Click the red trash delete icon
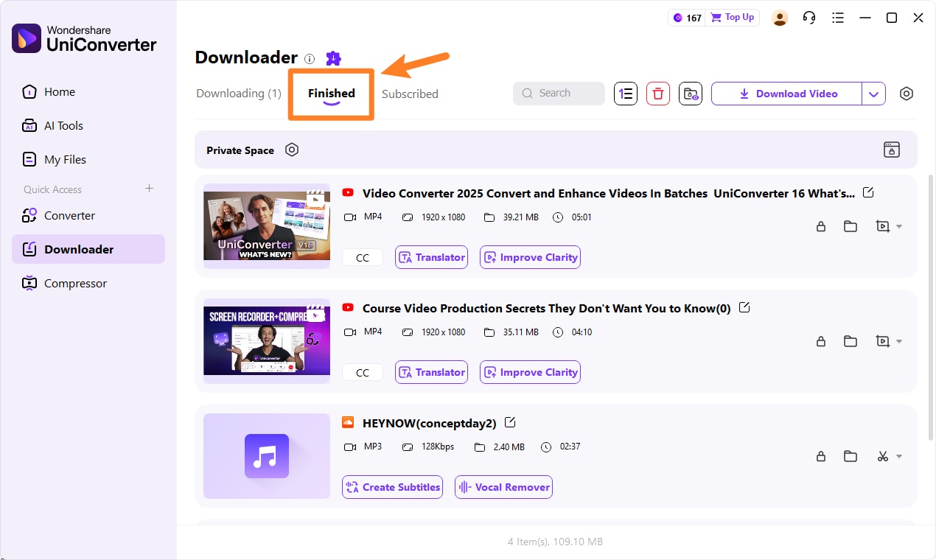The width and height of the screenshot is (936, 560). click(658, 94)
